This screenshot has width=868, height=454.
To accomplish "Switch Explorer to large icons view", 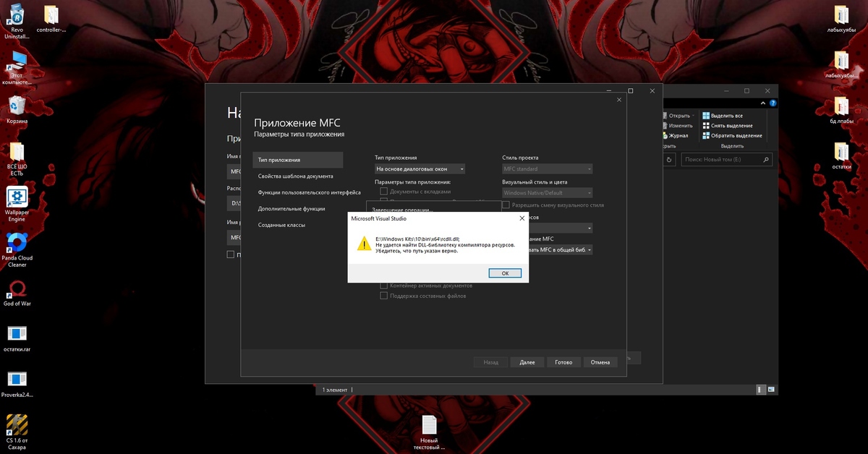I will 772,390.
